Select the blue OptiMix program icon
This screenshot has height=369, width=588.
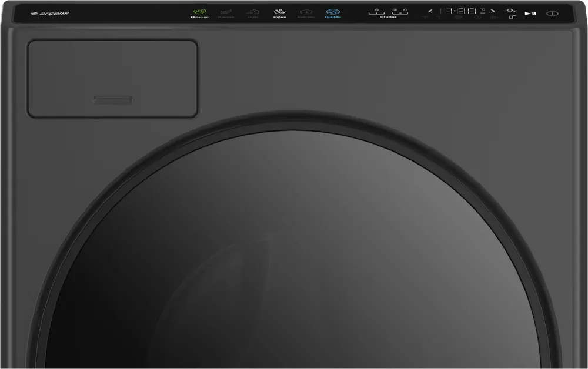333,12
